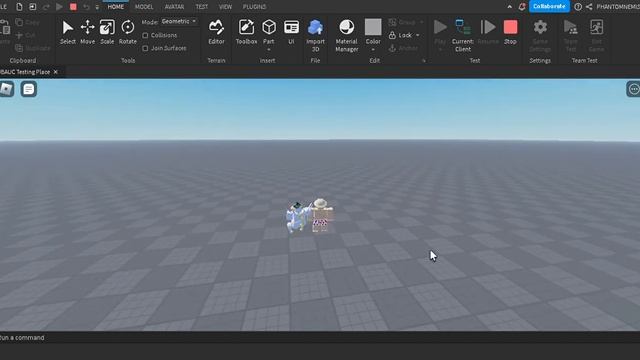
Task: Open the quick access bar customize dropdown
Action: [x=97, y=7]
